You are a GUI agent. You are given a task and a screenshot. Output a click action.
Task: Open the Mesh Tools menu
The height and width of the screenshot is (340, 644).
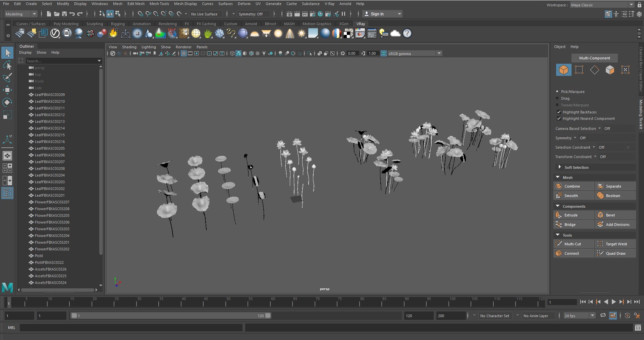click(x=159, y=4)
